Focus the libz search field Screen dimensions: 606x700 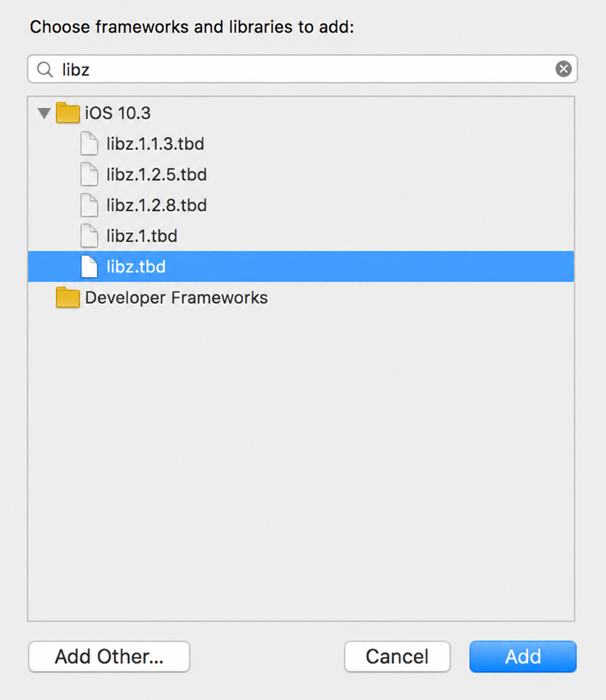(x=302, y=69)
